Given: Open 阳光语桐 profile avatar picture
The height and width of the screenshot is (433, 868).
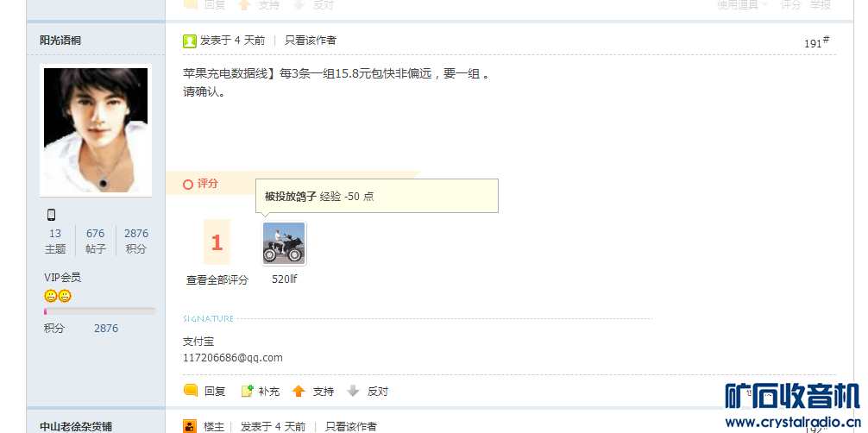Looking at the screenshot, I should [x=96, y=130].
